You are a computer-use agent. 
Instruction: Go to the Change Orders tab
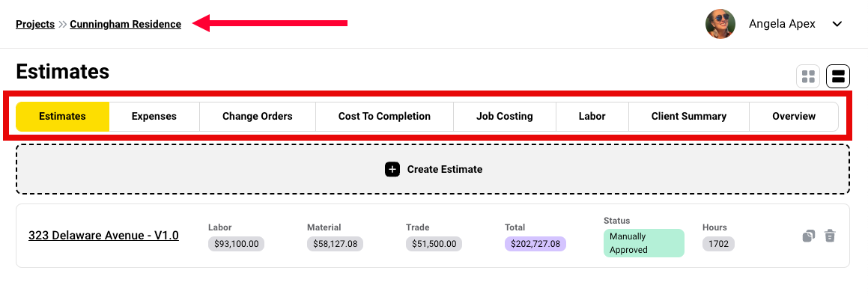(x=258, y=117)
